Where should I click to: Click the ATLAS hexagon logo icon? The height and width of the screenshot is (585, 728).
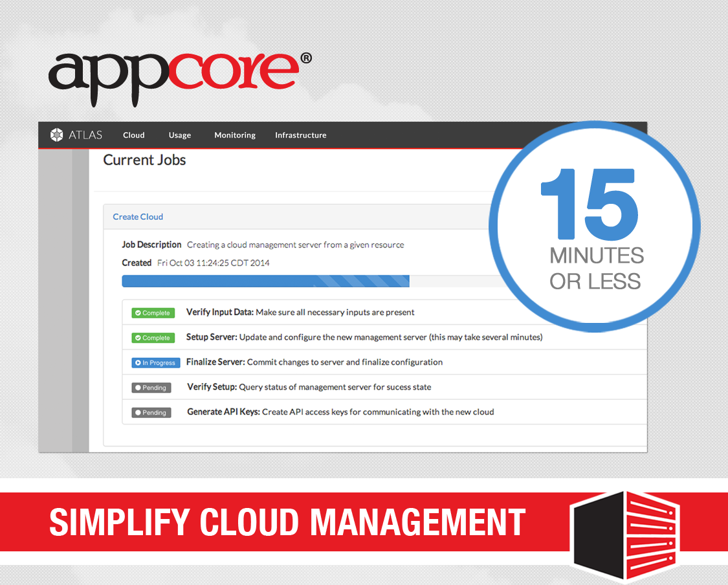[57, 135]
